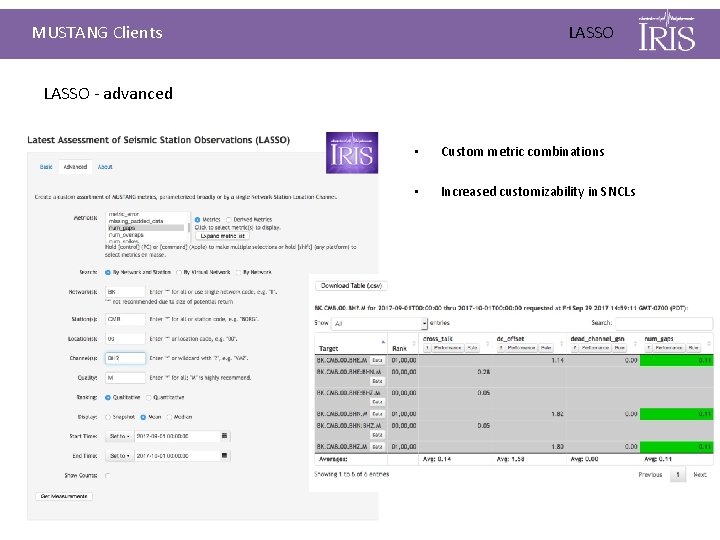720x540 pixels.
Task: Click Performance button under num_gaps
Action: tap(669, 348)
